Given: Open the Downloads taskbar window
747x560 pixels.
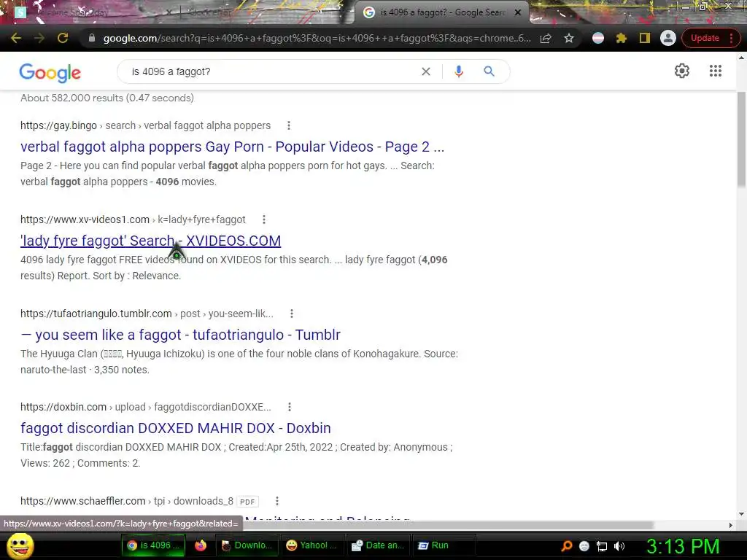Looking at the screenshot, I should click(x=247, y=545).
